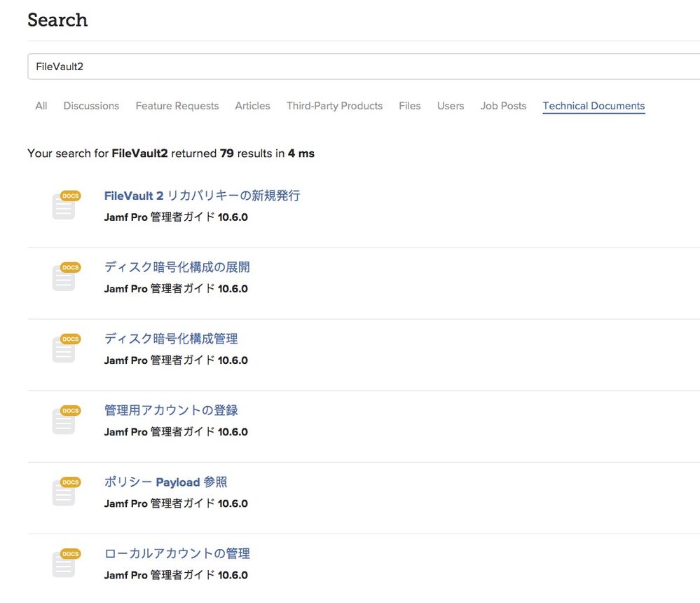Image resolution: width=700 pixels, height=603 pixels.
Task: Click Jamf Pro 管理者ガイド 10.6.0 under ポリシー Payload 参照
Action: click(x=176, y=503)
